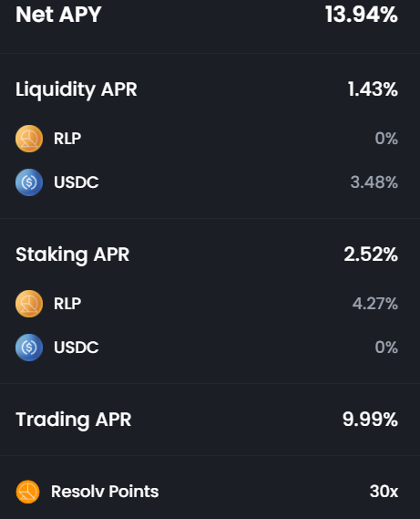Click the 1.43% Liquidity APR value
The width and height of the screenshot is (420, 519).
point(373,89)
